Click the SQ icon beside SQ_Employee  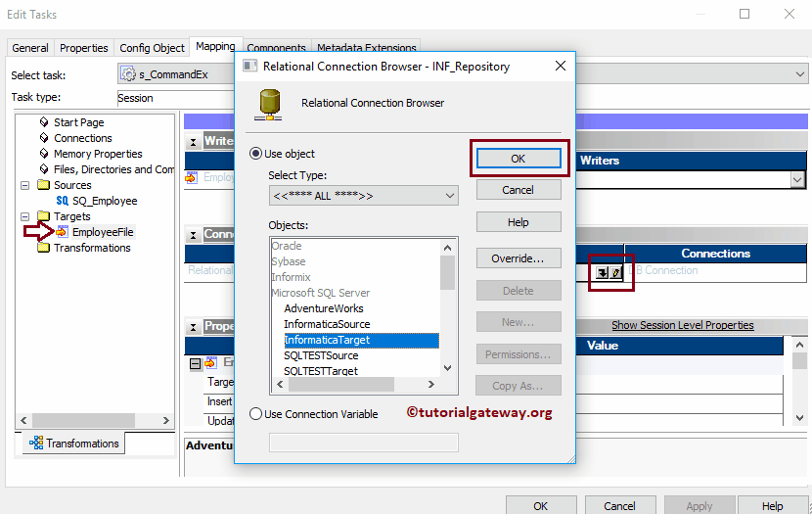63,201
